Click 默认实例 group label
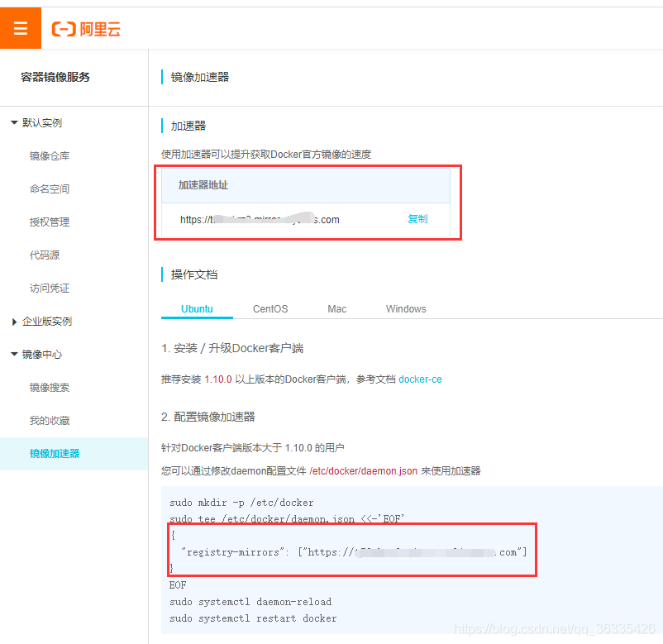Viewport: 663px width, 644px height. (x=42, y=123)
